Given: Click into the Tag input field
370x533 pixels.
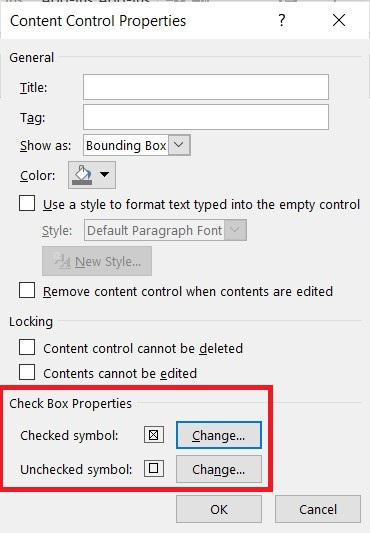Looking at the screenshot, I should click(206, 117).
